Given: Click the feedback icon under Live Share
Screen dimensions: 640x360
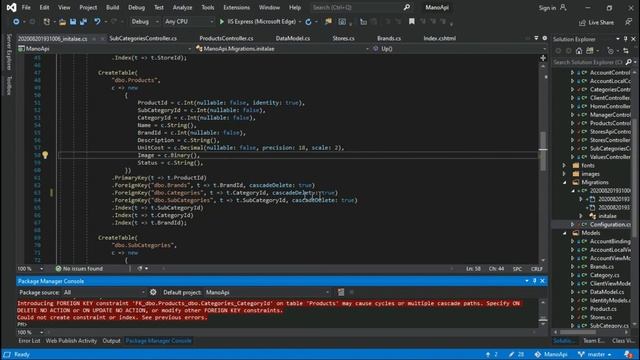Looking at the screenshot, I should click(629, 22).
